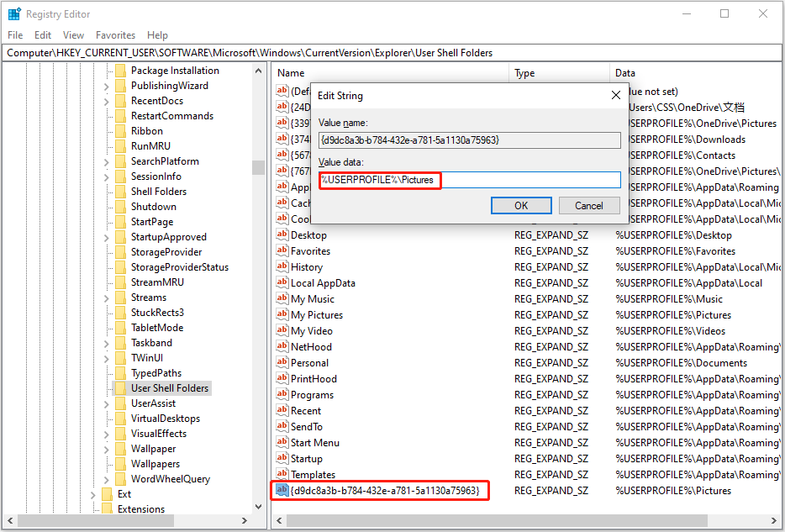Screen dimensions: 785x532
Task: Click the History value icon
Action: pos(282,266)
